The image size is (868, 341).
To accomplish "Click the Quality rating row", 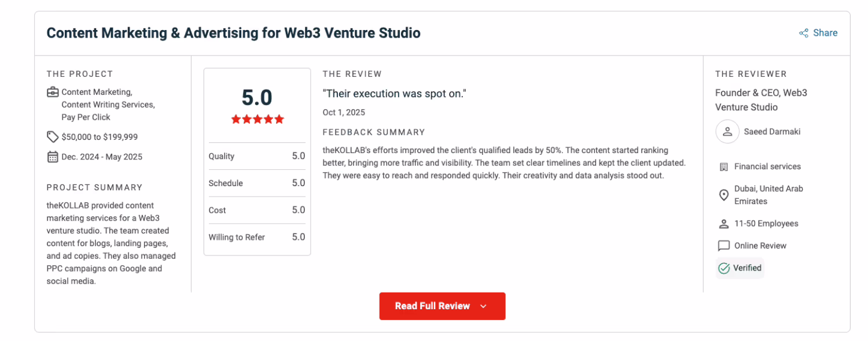I will point(257,156).
